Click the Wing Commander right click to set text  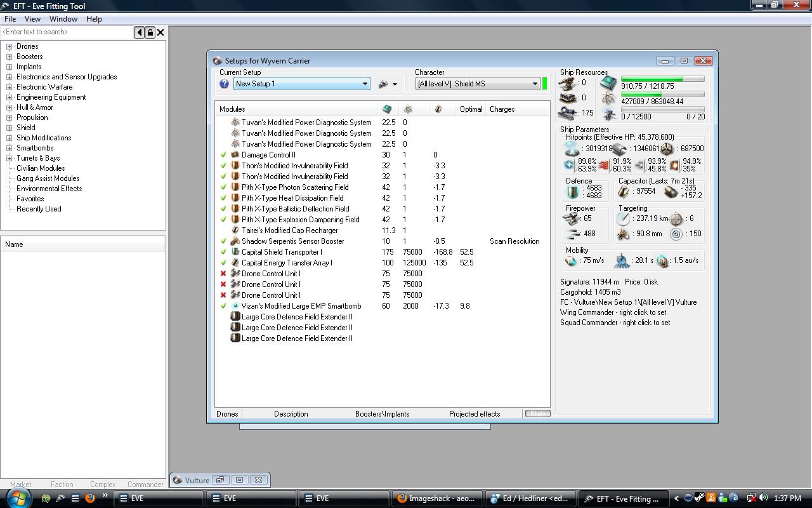(613, 312)
